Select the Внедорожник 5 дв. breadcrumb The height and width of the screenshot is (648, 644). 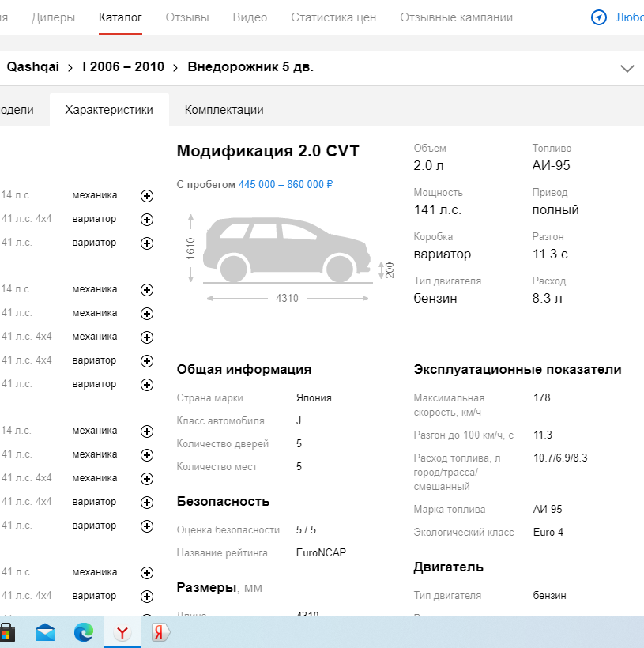click(x=250, y=66)
